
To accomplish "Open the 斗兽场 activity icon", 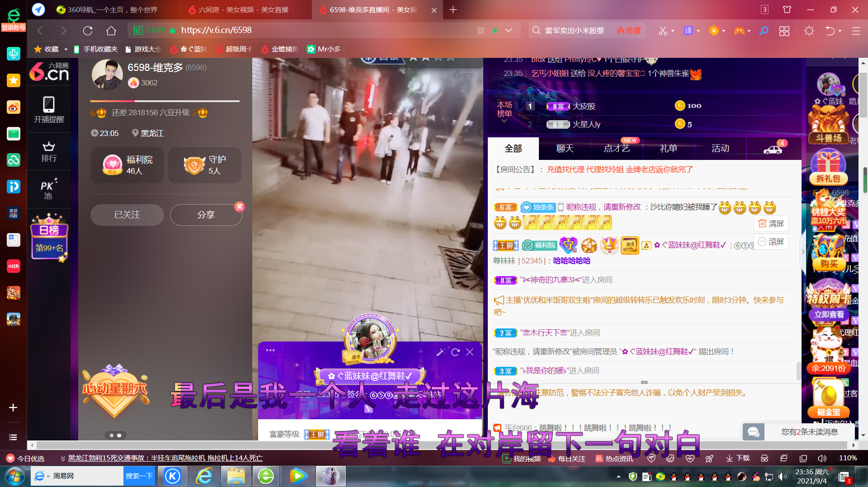I will pyautogui.click(x=828, y=126).
